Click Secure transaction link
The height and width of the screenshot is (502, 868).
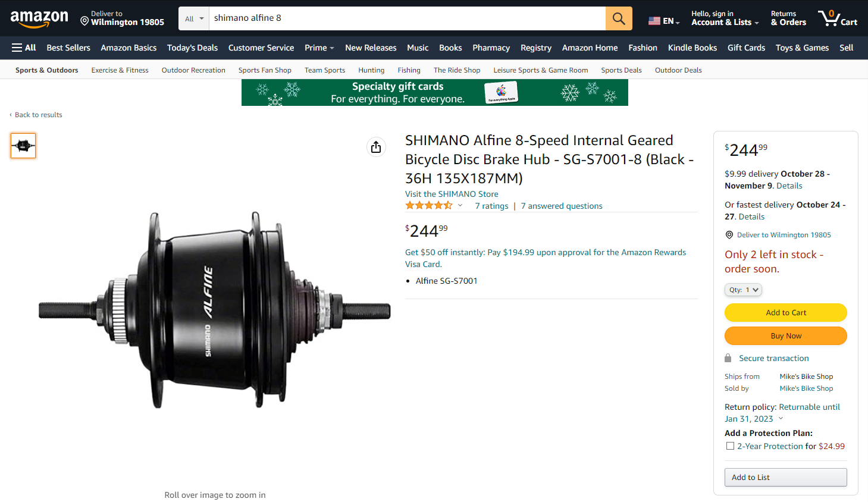[774, 358]
